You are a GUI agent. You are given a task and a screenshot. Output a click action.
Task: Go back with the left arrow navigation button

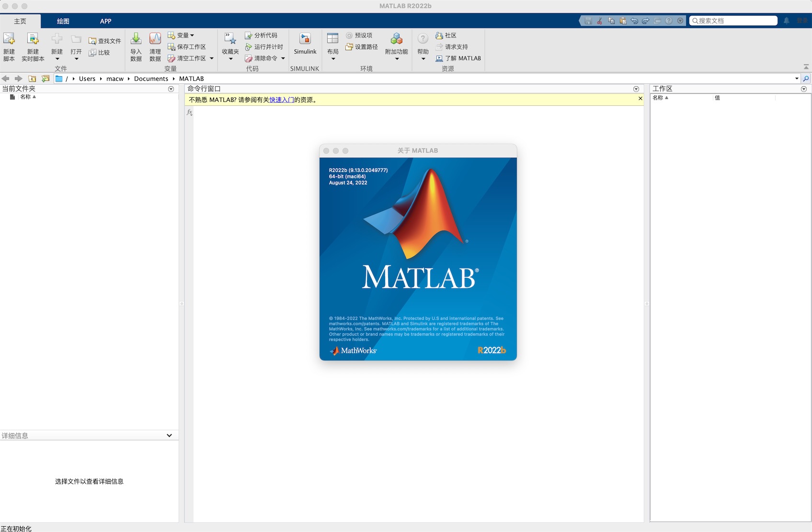pyautogui.click(x=6, y=79)
